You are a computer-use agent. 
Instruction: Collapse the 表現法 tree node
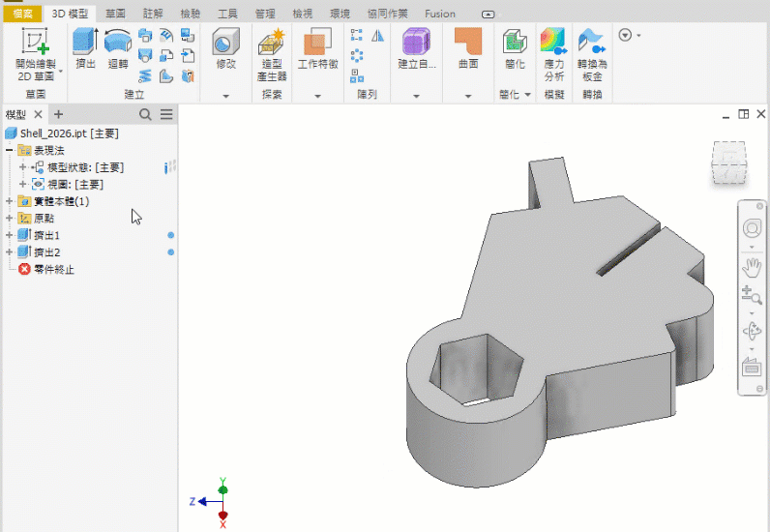9,150
